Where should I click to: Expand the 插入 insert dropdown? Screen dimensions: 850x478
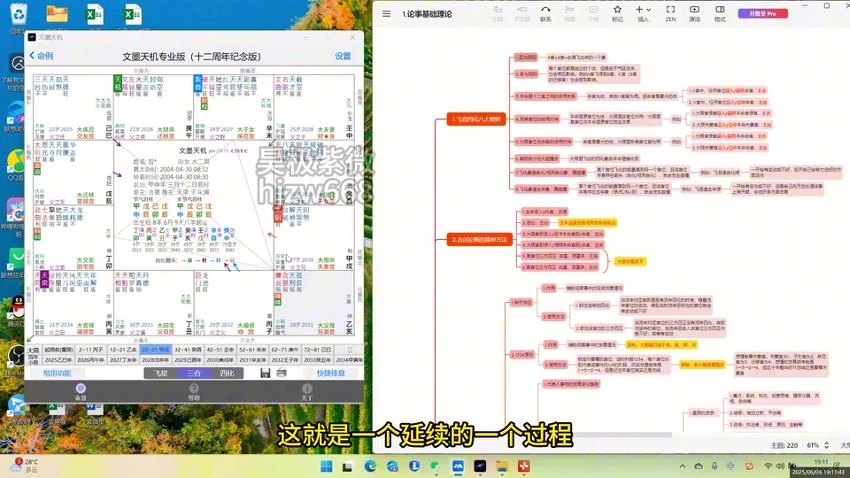point(643,14)
